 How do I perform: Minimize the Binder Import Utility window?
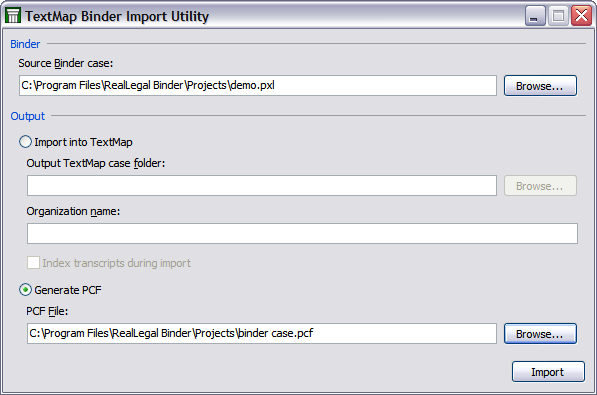[535, 16]
